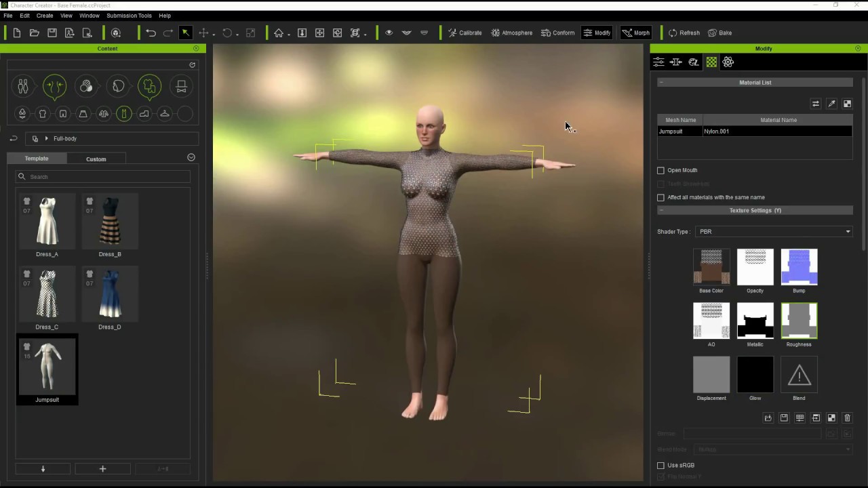Collapse the Material List section
Viewport: 868px width, 488px height.
click(x=660, y=83)
